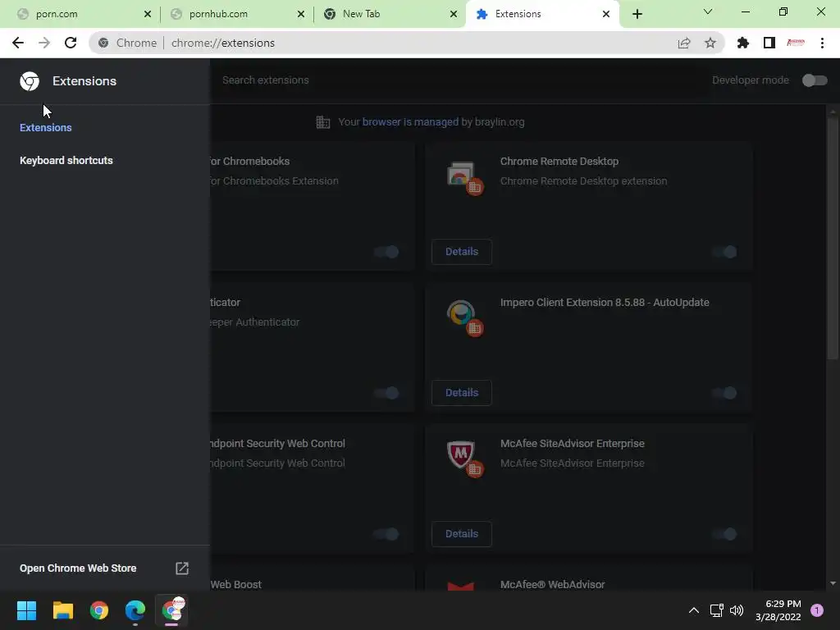The height and width of the screenshot is (630, 840).
Task: Click the Impero Client Extension 8.5.88 title
Action: (x=605, y=302)
